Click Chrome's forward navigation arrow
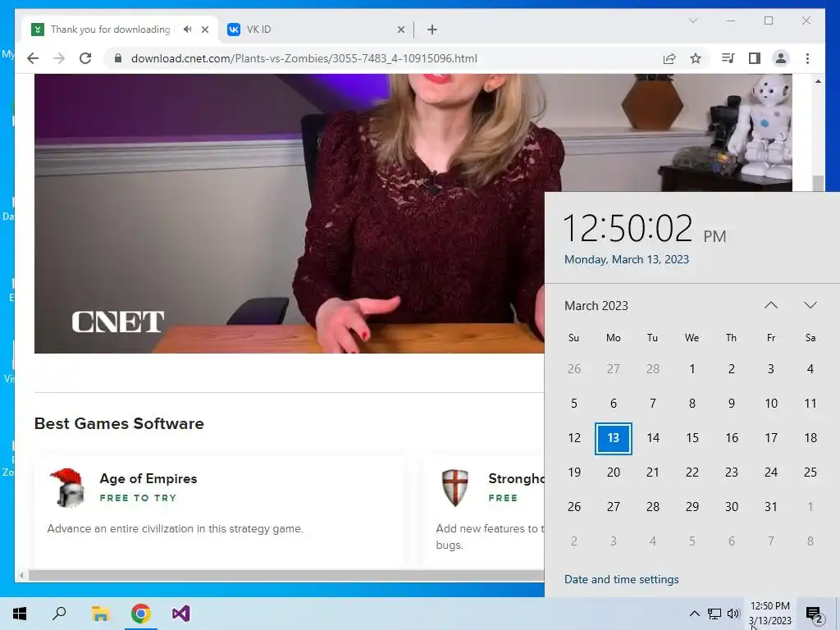 pos(59,58)
